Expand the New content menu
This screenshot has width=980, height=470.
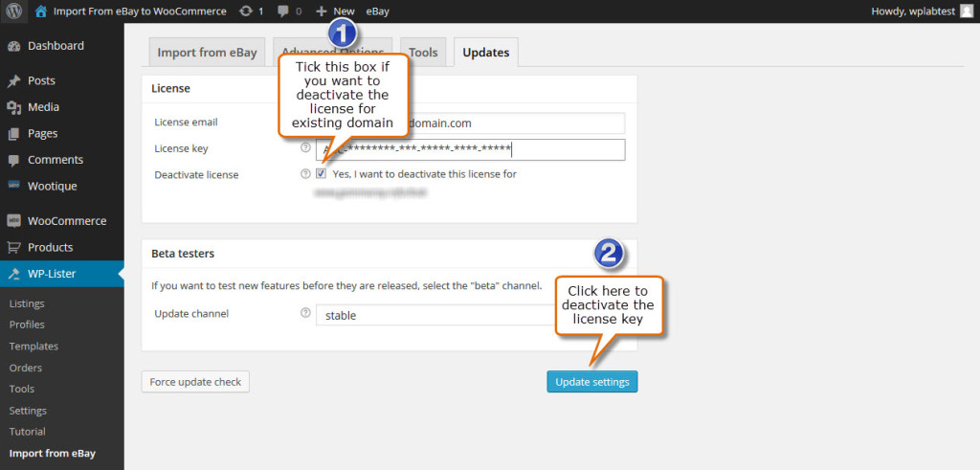[335, 11]
